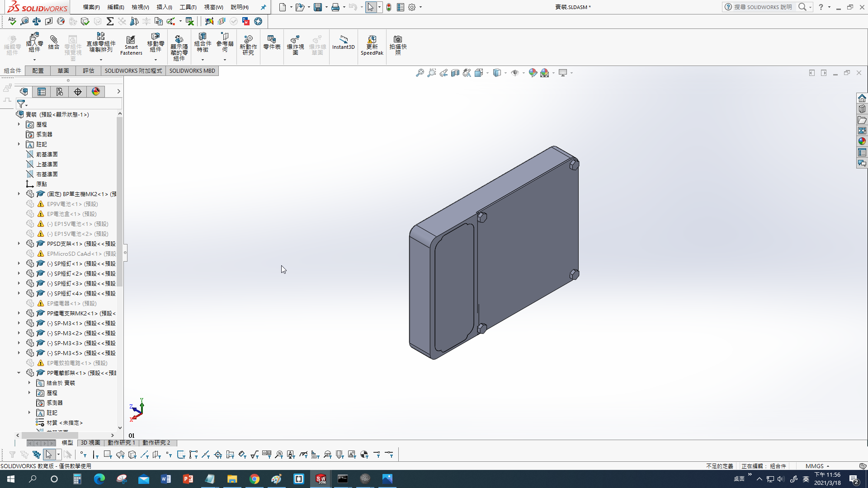The width and height of the screenshot is (868, 488).
Task: Open Microsoft Word from the taskbar
Action: click(166, 479)
